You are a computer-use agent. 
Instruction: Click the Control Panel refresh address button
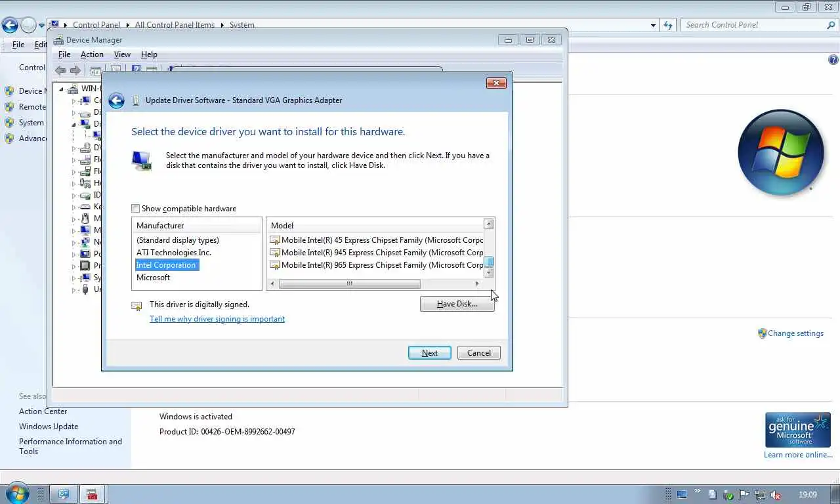tap(668, 25)
